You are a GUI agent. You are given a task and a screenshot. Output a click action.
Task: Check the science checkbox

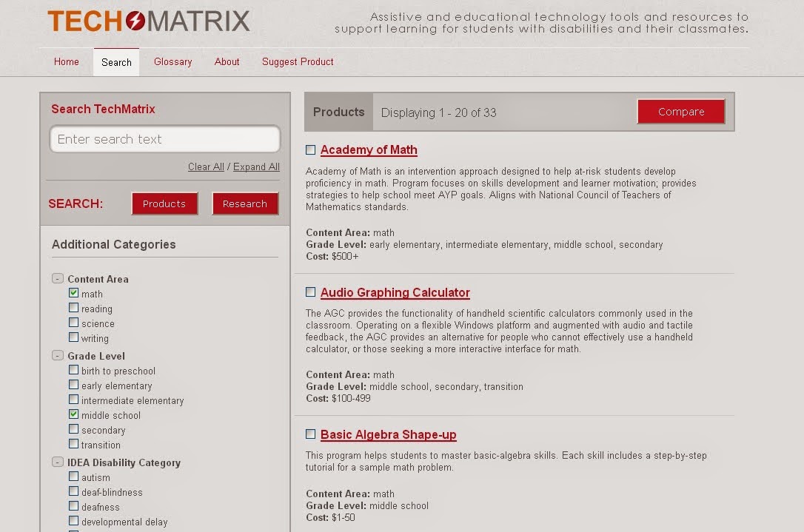73,323
